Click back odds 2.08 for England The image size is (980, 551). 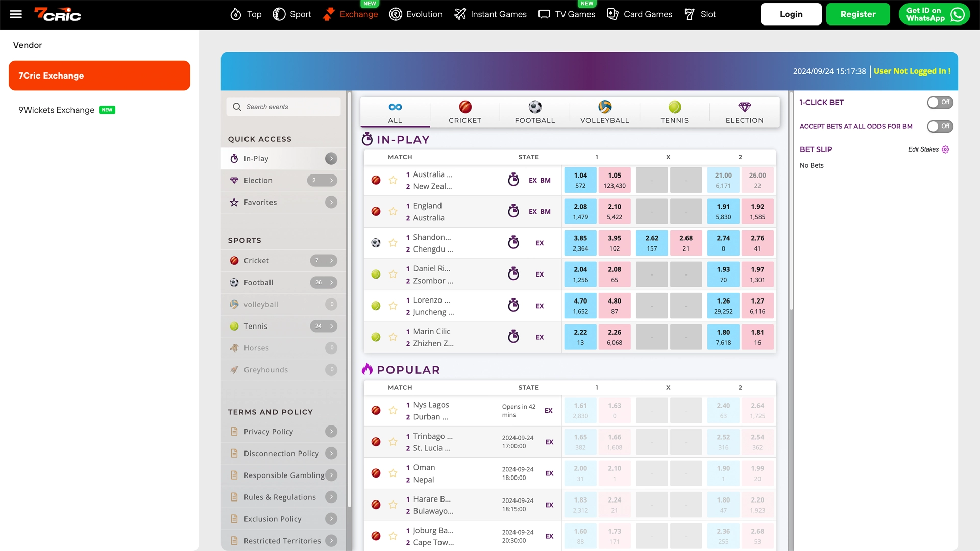580,211
